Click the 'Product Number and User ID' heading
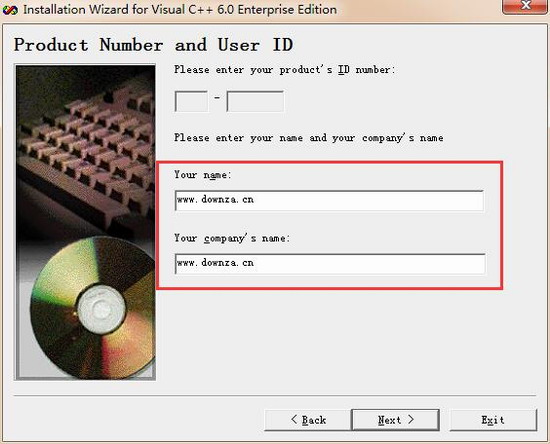The width and height of the screenshot is (550, 444). 153,45
